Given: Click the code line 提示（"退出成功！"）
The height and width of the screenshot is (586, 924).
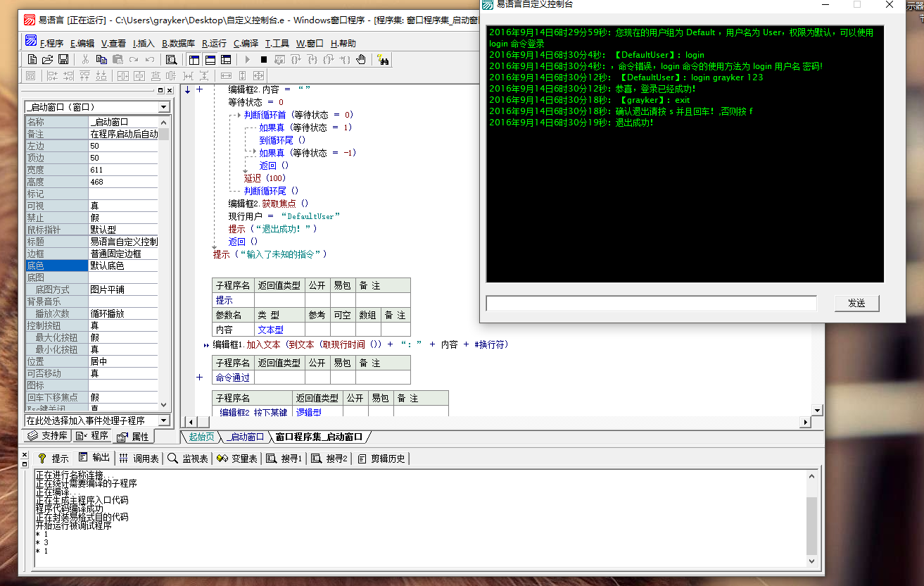Looking at the screenshot, I should coord(273,229).
